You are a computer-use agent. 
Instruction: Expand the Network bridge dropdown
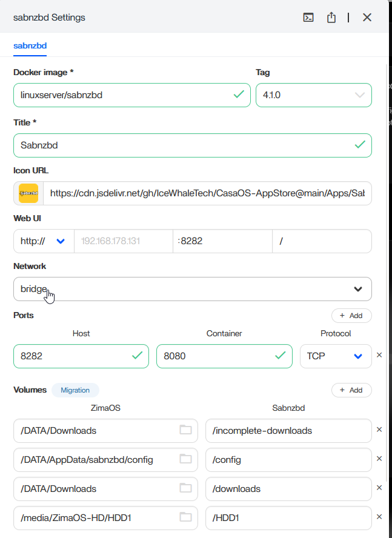357,289
